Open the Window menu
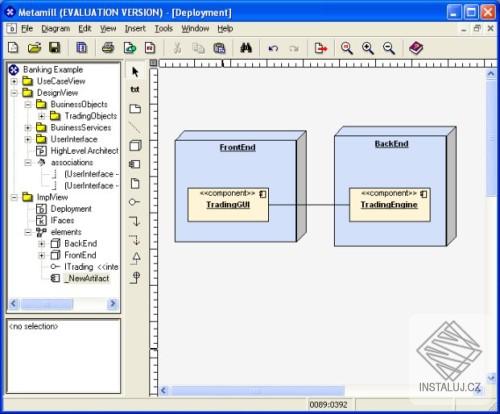Viewport: 500px width, 414px height. click(195, 29)
